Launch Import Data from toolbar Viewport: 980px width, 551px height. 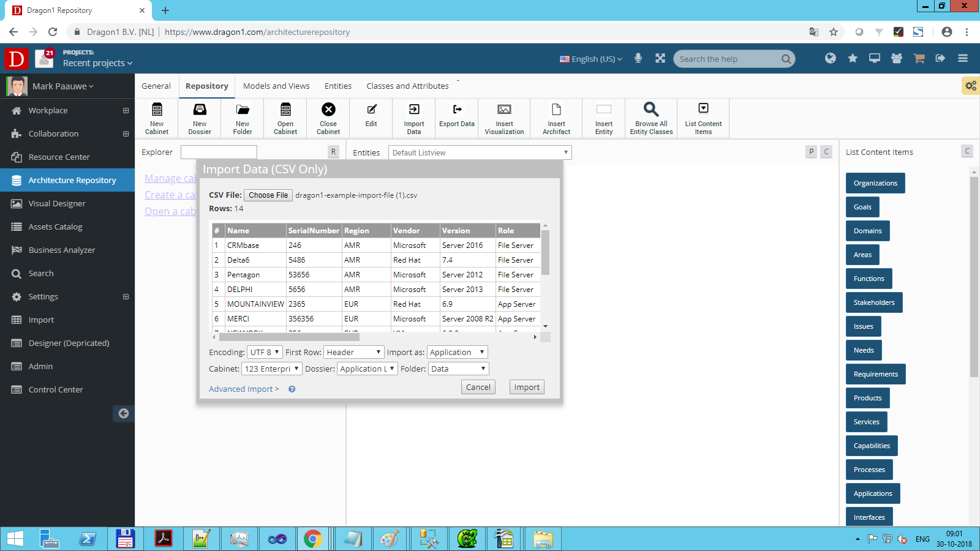(x=414, y=118)
